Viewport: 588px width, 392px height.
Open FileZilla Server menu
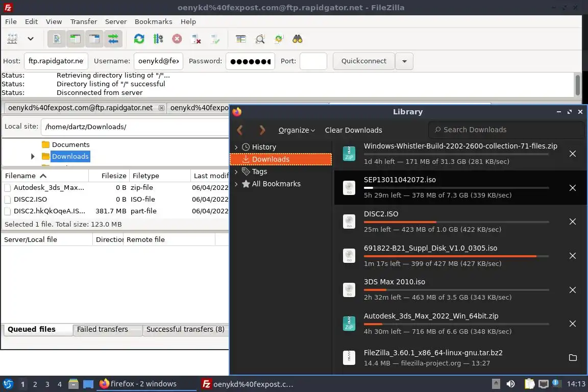(x=115, y=21)
